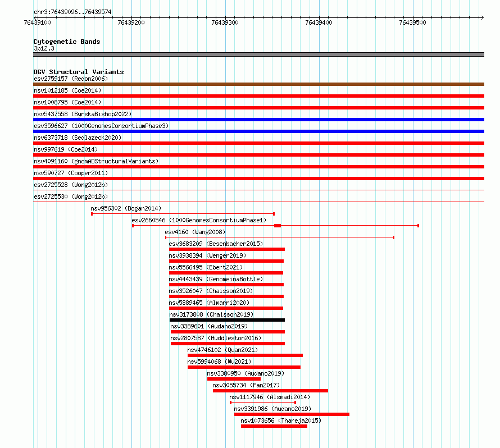Click the thin esv4160 span line
The image size is (500, 448).
(x=280, y=237)
